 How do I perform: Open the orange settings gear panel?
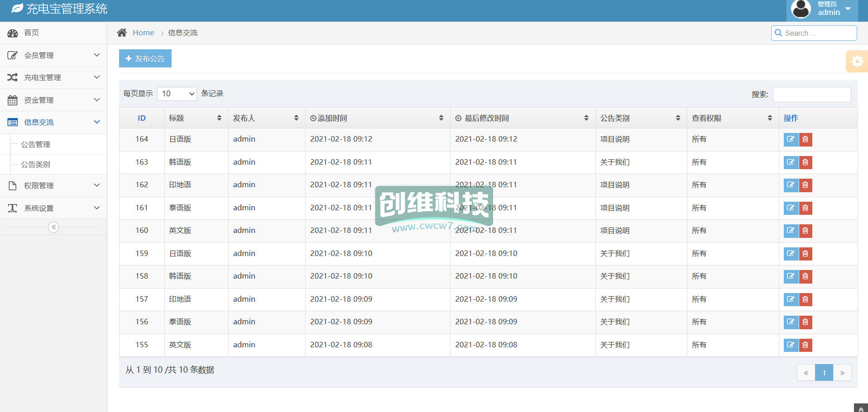[x=857, y=62]
